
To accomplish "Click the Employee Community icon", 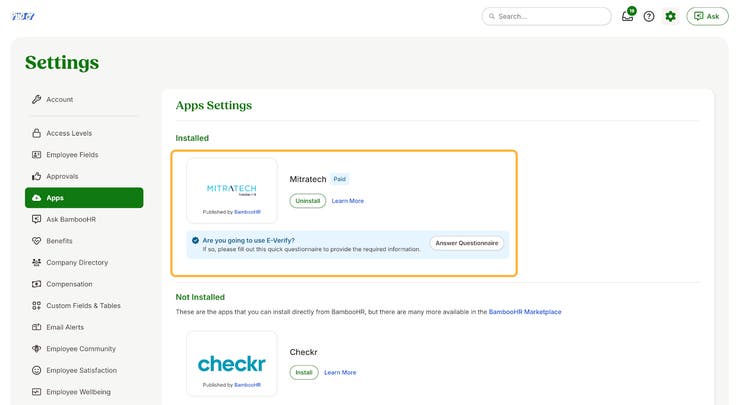I will tap(36, 349).
